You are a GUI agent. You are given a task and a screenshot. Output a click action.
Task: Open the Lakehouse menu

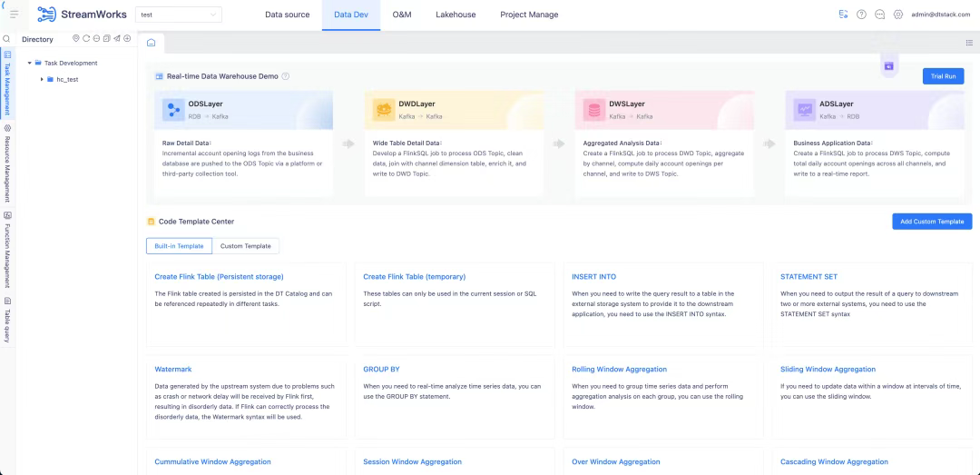455,15
